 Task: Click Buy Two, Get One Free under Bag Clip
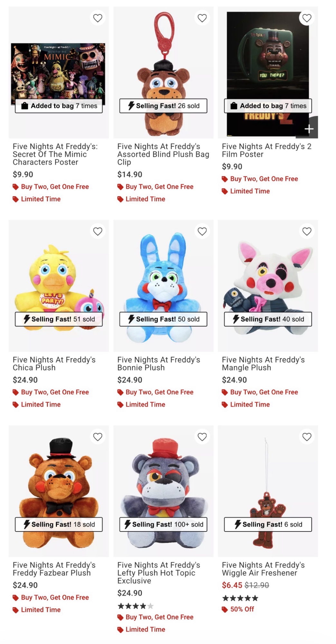(x=159, y=187)
